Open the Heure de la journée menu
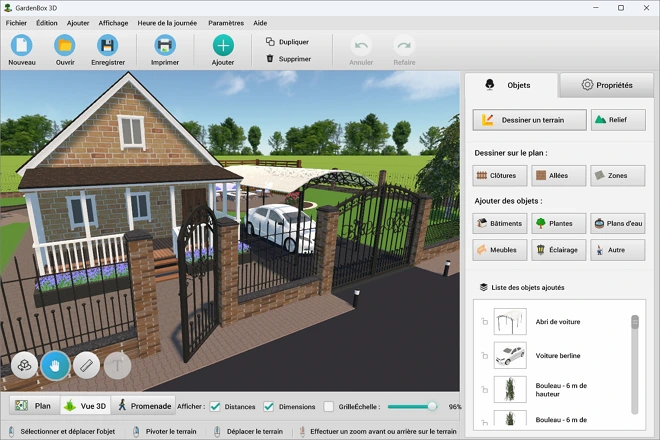Screen dimensions: 660x440 pyautogui.click(x=168, y=22)
